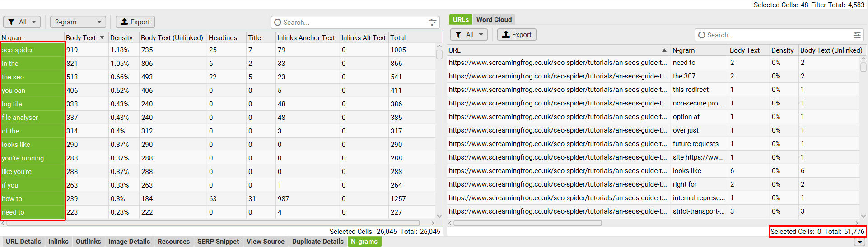Viewport: 868px width, 247px height.
Task: Open the URL Details tab
Action: pyautogui.click(x=23, y=242)
